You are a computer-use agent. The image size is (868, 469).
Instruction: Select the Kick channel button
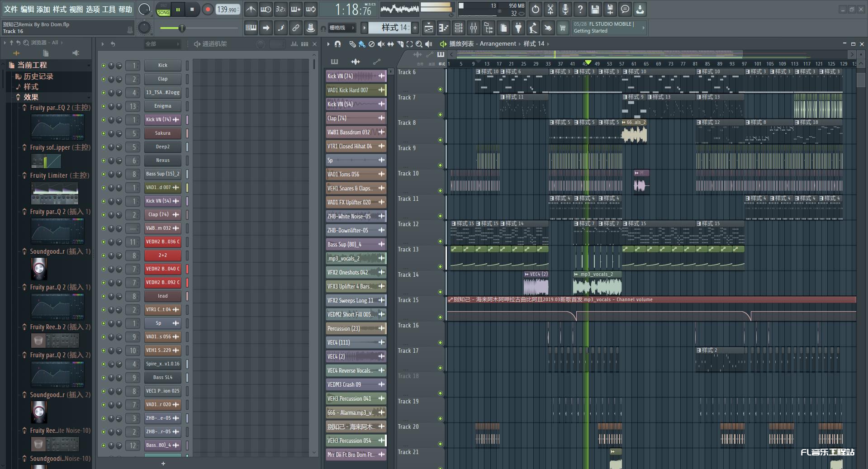coord(163,66)
